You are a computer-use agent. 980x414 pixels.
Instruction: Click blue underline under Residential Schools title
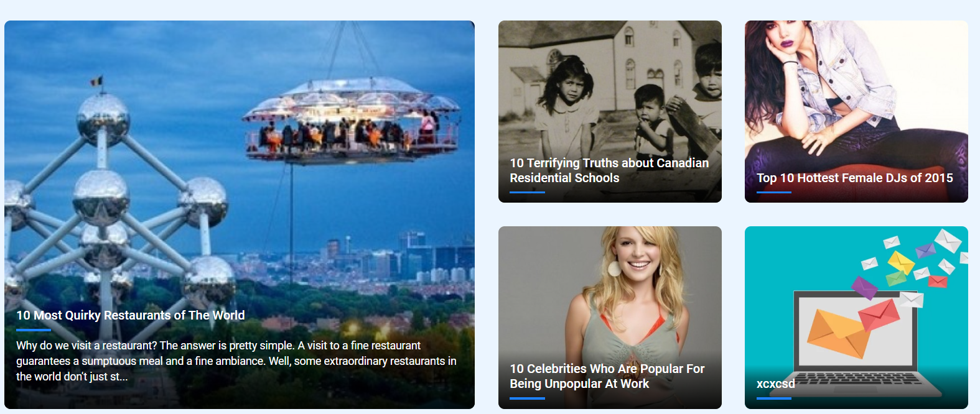click(x=527, y=193)
